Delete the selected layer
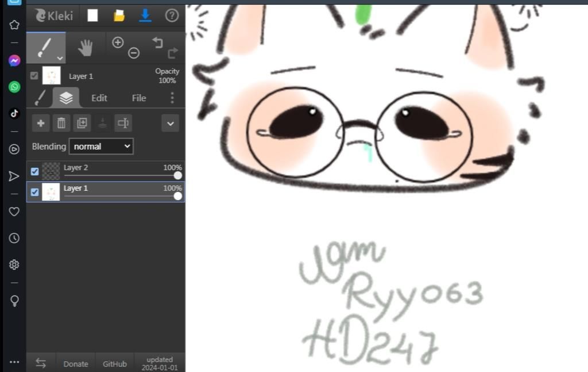The width and height of the screenshot is (588, 372). click(61, 123)
